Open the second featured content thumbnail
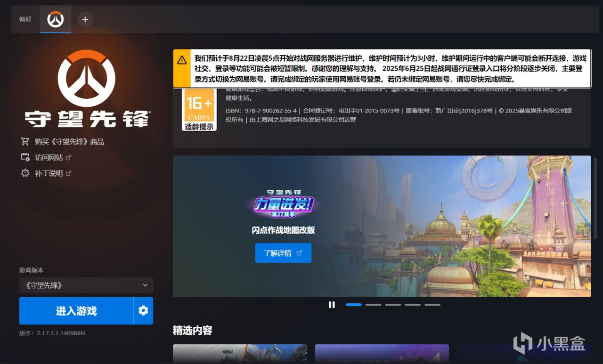The width and height of the screenshot is (603, 364). point(382,354)
